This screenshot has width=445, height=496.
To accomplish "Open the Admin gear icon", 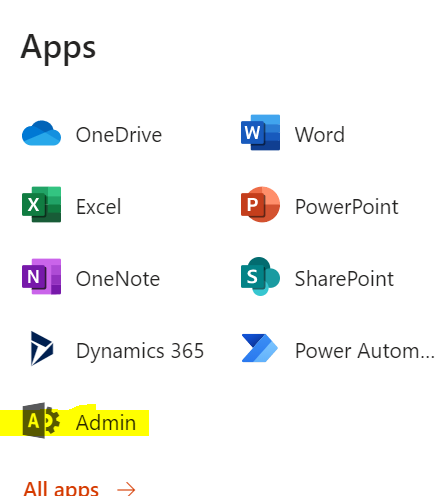I will coord(41,420).
